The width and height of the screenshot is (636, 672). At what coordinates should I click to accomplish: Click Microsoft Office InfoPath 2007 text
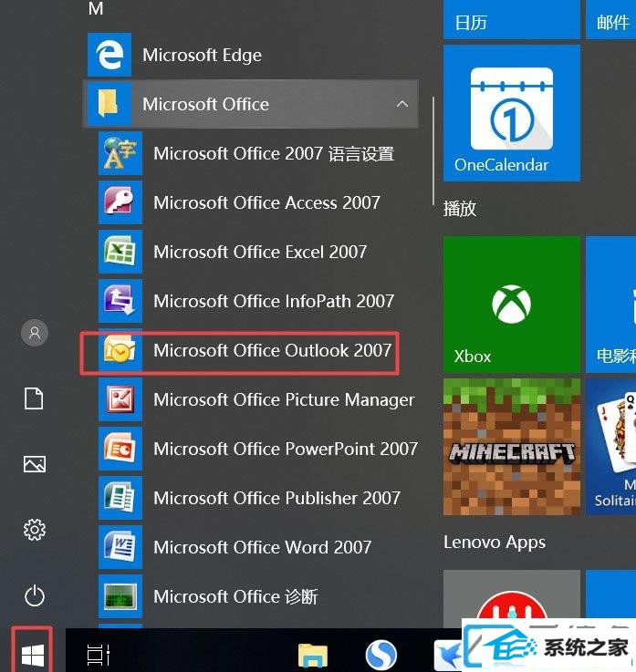274,301
